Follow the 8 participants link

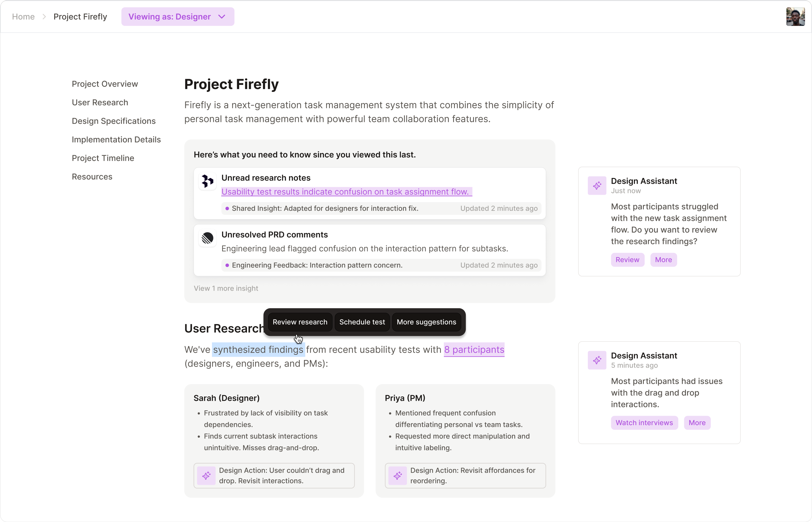[x=474, y=350]
